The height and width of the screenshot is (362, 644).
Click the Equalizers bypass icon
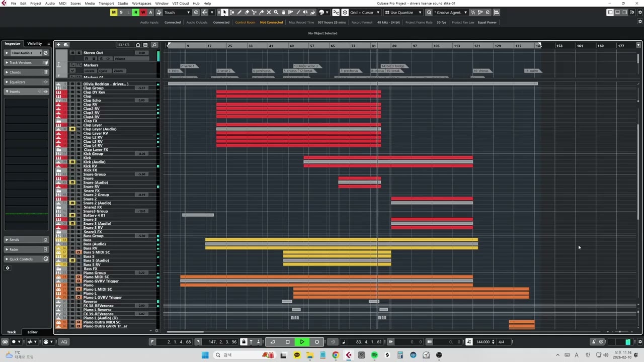pyautogui.click(x=46, y=82)
